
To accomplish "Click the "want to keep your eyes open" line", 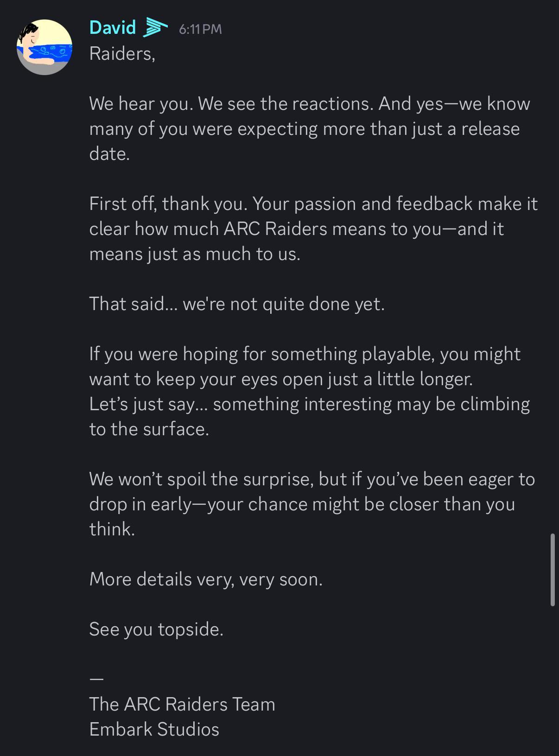I will click(280, 379).
